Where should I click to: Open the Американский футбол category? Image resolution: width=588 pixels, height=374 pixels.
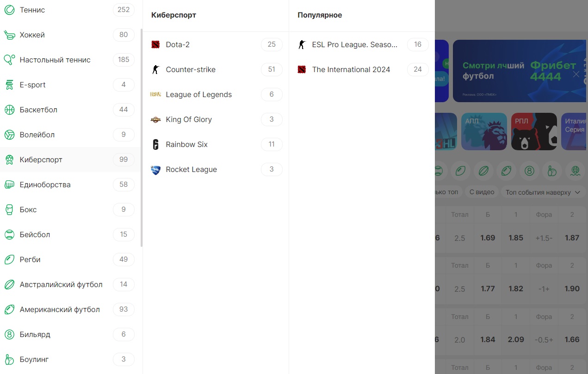point(70,309)
